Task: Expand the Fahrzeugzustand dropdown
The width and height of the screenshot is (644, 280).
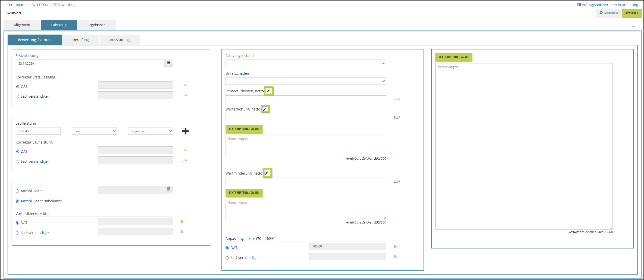Action: 305,63
